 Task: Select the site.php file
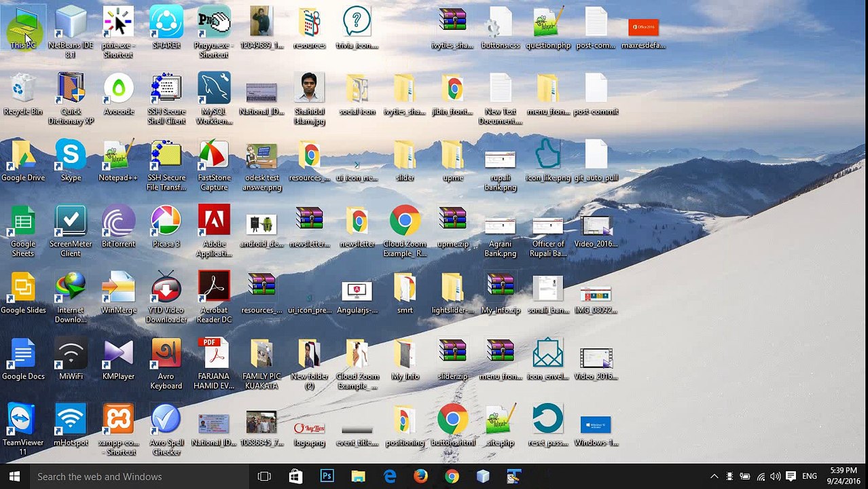(x=501, y=425)
